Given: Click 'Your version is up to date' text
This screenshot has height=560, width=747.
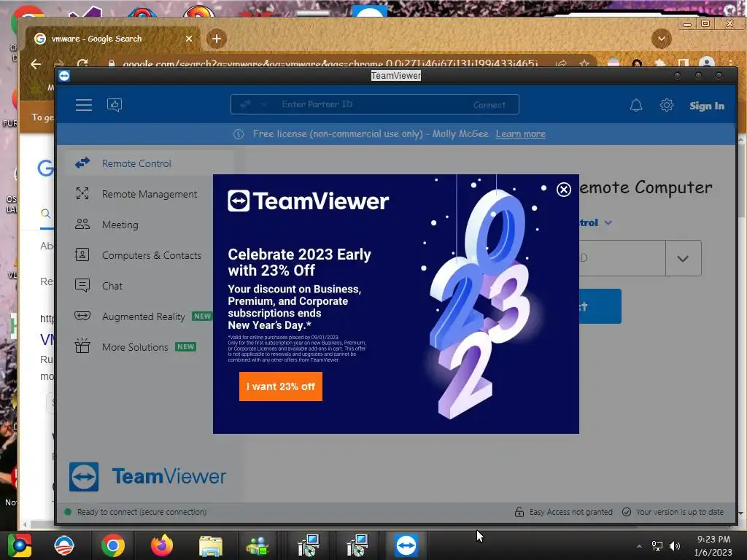Looking at the screenshot, I should pyautogui.click(x=680, y=512).
